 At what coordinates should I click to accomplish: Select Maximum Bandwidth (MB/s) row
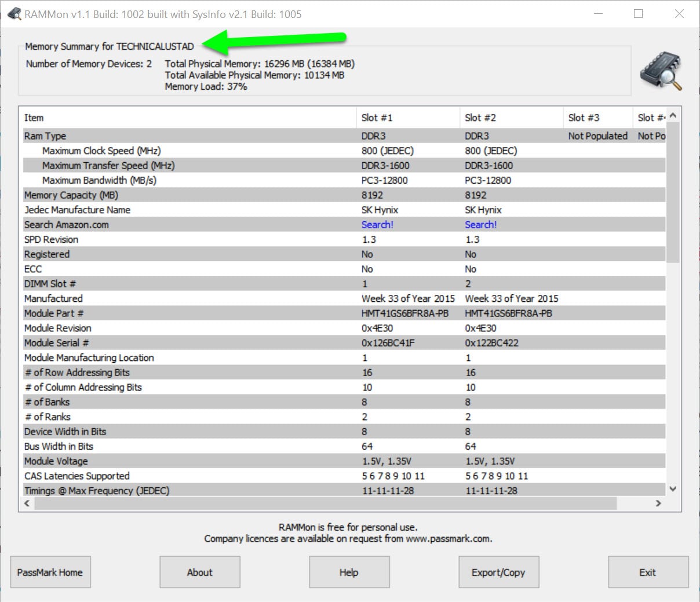coord(343,180)
